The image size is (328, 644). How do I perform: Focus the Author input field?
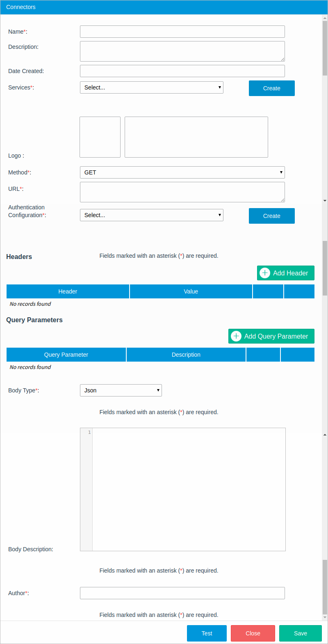[x=182, y=593]
